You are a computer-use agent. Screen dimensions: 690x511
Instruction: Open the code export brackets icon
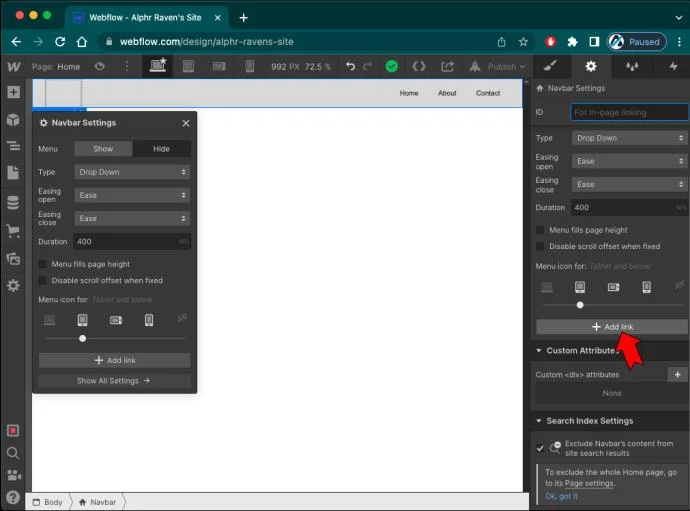click(x=419, y=66)
